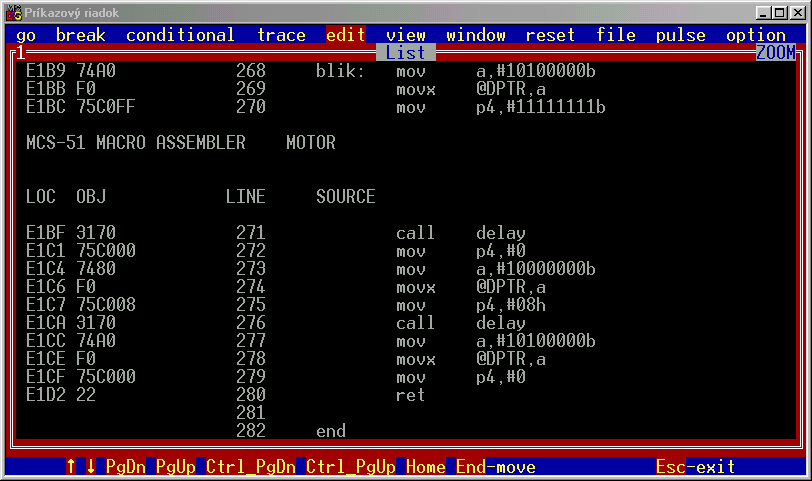Select the 'conditional' menu item
This screenshot has width=812, height=481.
click(x=180, y=35)
